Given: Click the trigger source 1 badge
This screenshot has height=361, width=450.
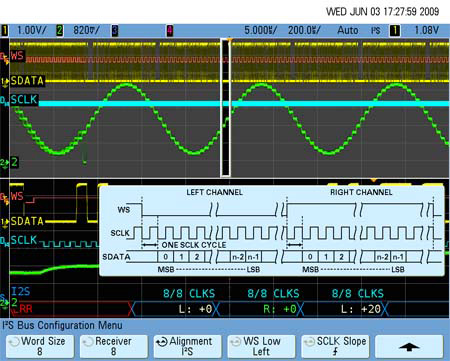Looking at the screenshot, I should click(395, 31).
